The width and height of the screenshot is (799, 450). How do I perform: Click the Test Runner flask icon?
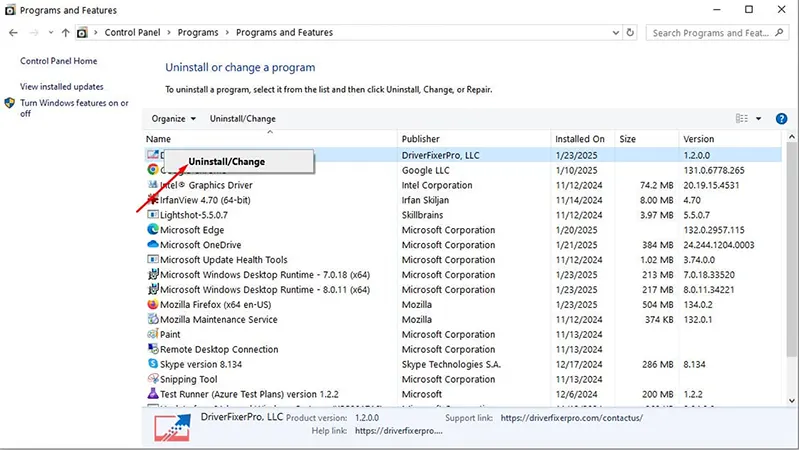[152, 393]
